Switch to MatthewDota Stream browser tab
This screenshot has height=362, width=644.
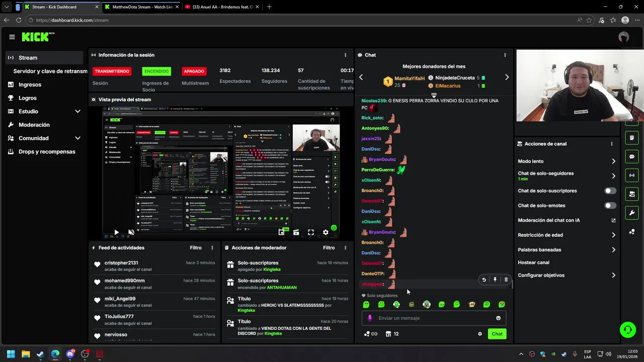(141, 7)
